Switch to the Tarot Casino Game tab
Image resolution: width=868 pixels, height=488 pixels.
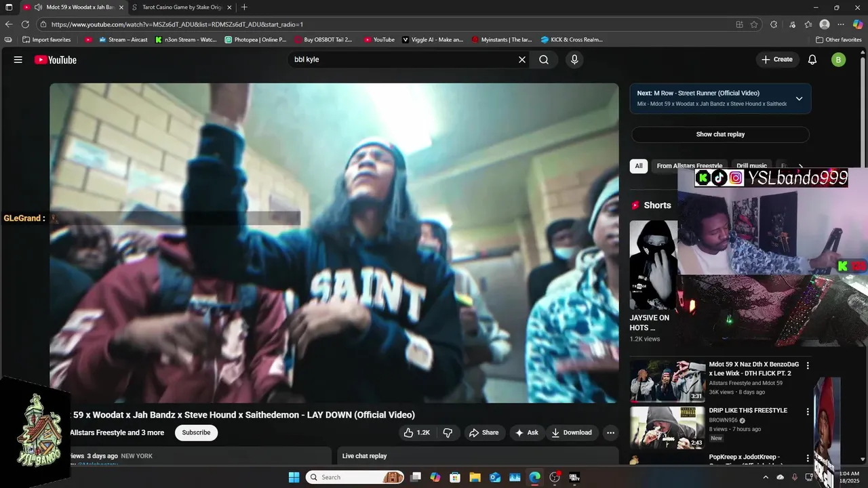182,7
